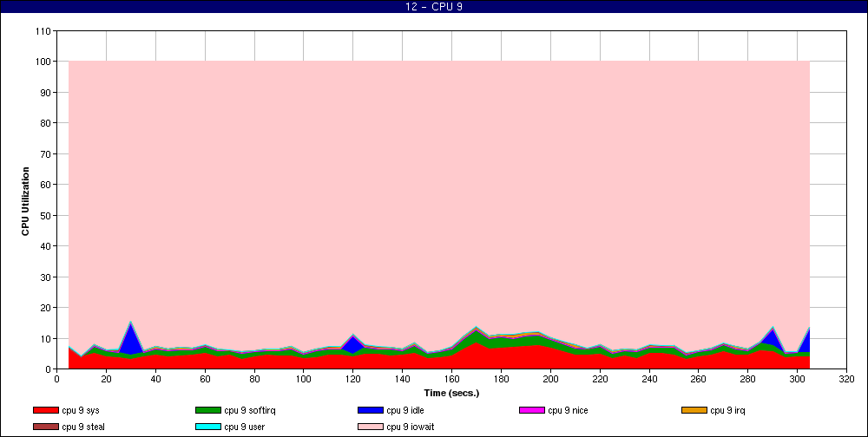Screen dimensions: 868x437
Task: Click the 'Time (secs.)' axis label
Action: [451, 394]
